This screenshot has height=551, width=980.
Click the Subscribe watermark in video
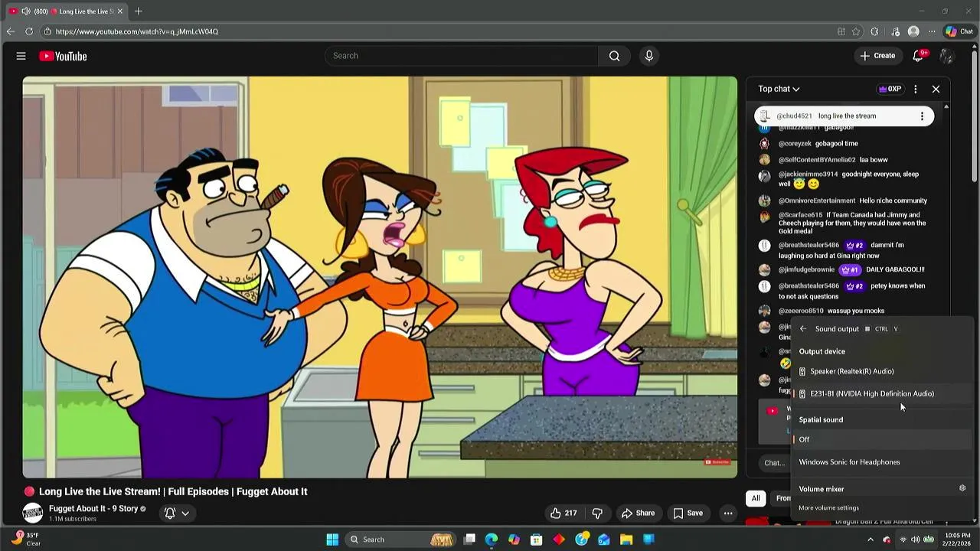(x=717, y=462)
